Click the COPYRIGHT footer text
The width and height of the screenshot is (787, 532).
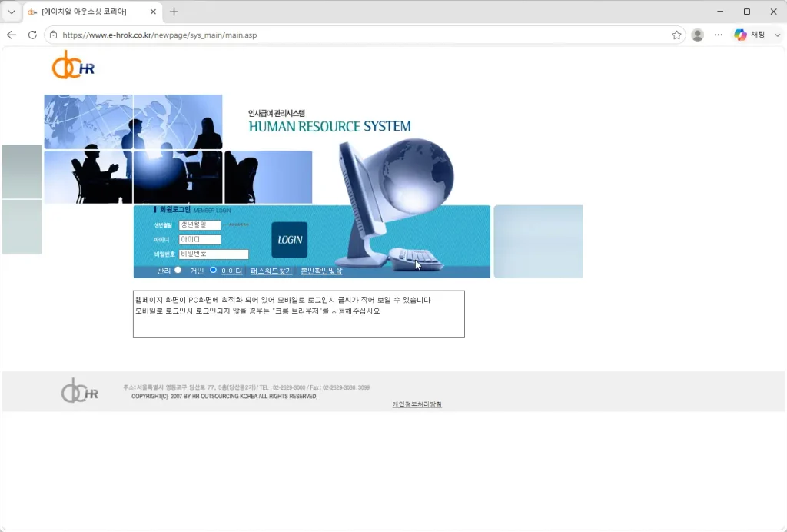(x=224, y=397)
